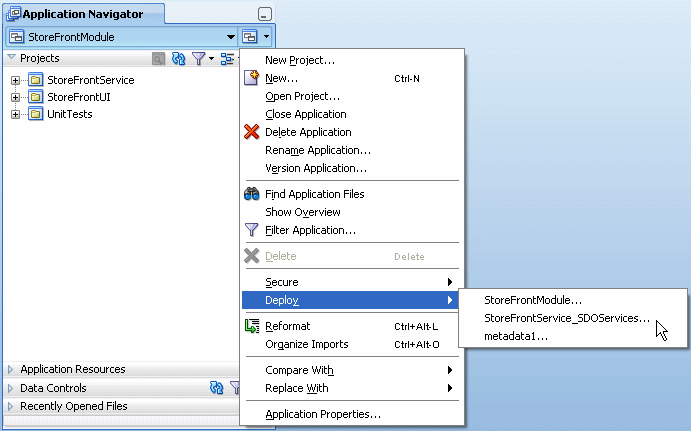Refresh the Projects list
This screenshot has width=691, height=431.
point(178,59)
